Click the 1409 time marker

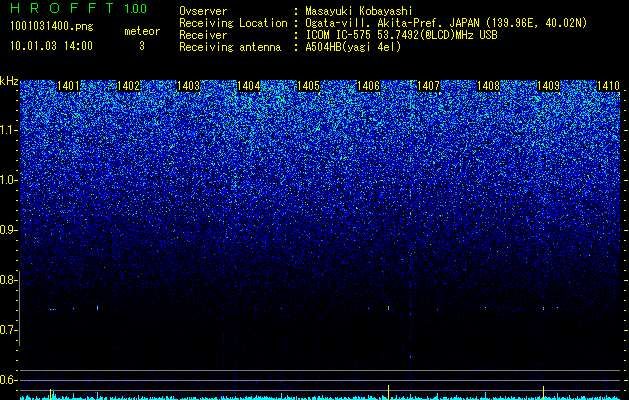[x=548, y=86]
